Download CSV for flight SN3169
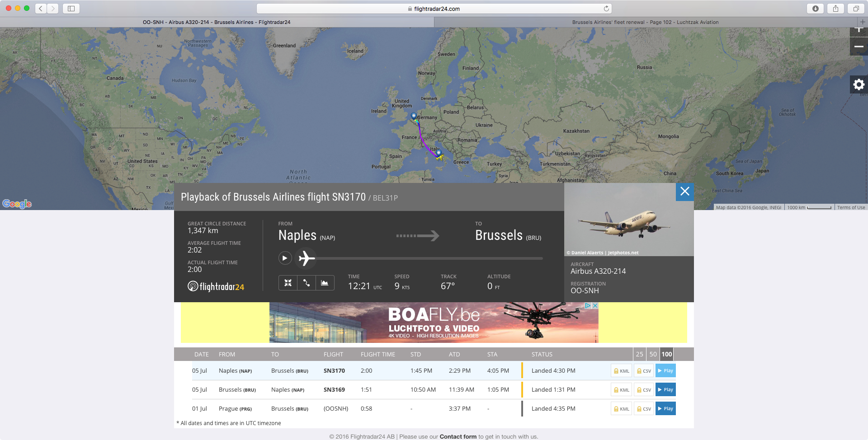The width and height of the screenshot is (868, 440). [644, 390]
